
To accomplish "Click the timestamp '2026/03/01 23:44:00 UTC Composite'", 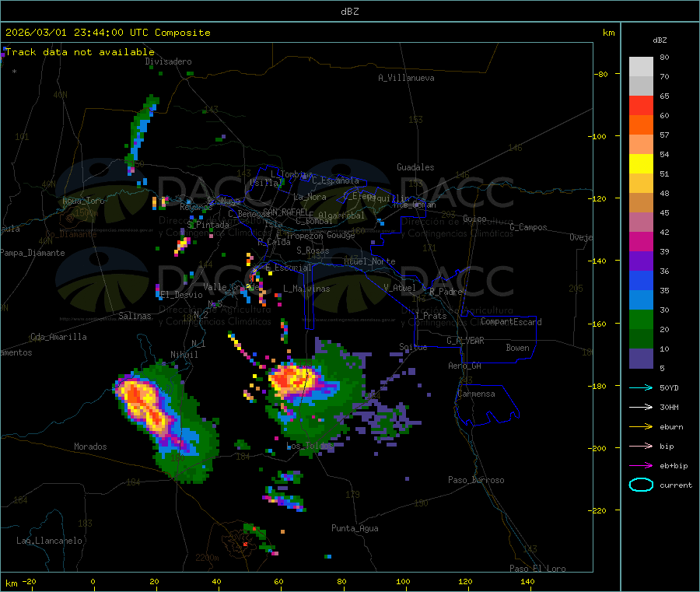I will point(108,33).
